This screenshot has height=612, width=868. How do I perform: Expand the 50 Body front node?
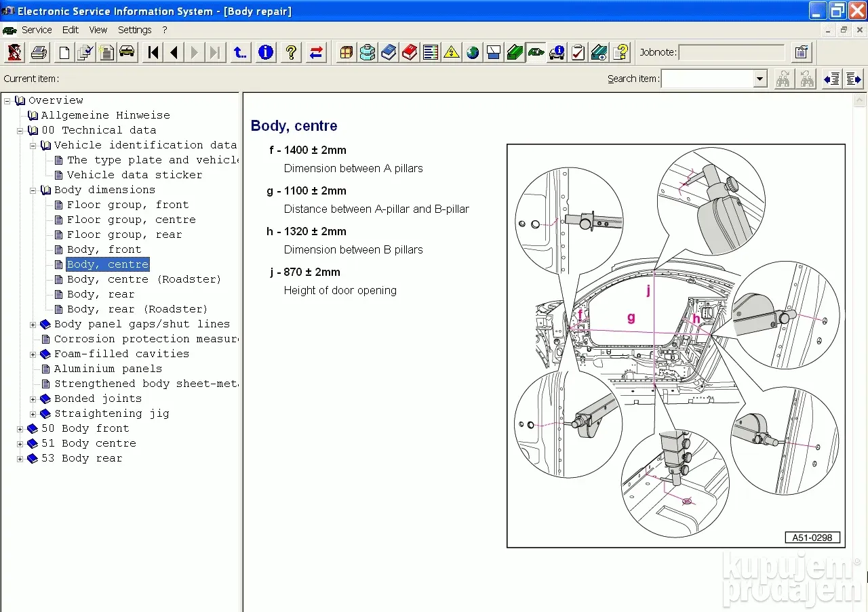[20, 428]
